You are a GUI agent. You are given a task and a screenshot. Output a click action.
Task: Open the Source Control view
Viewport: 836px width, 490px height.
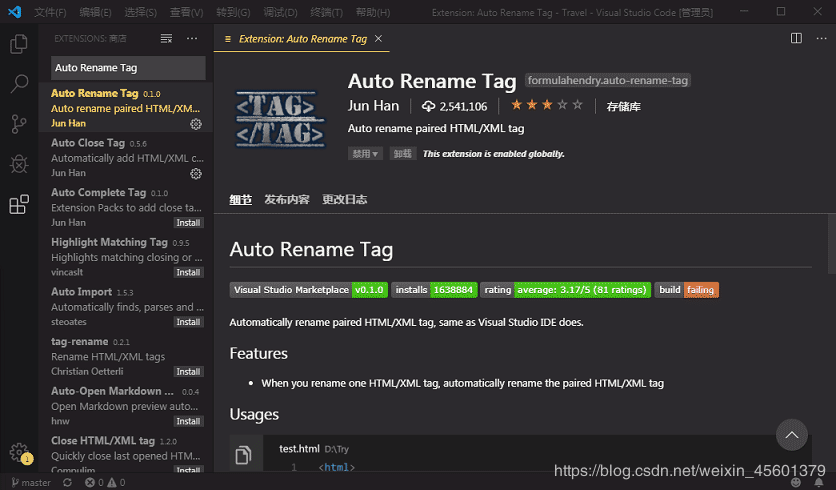(x=18, y=124)
